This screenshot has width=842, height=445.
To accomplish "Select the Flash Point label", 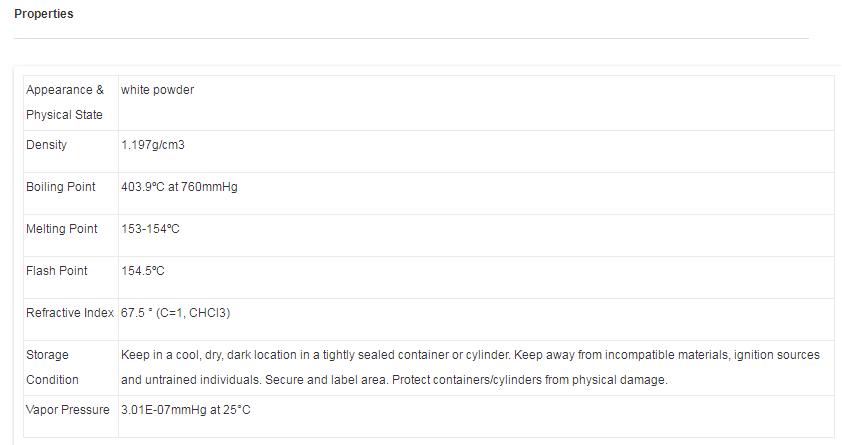I will coord(57,271).
